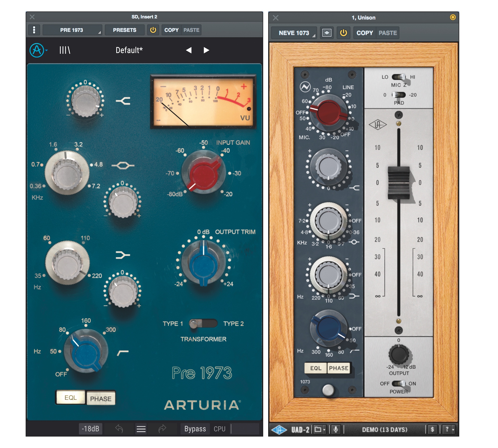Viewport: 498px width, 448px height.
Task: Click the Arturia mid band gain knob
Action: pos(123,202)
